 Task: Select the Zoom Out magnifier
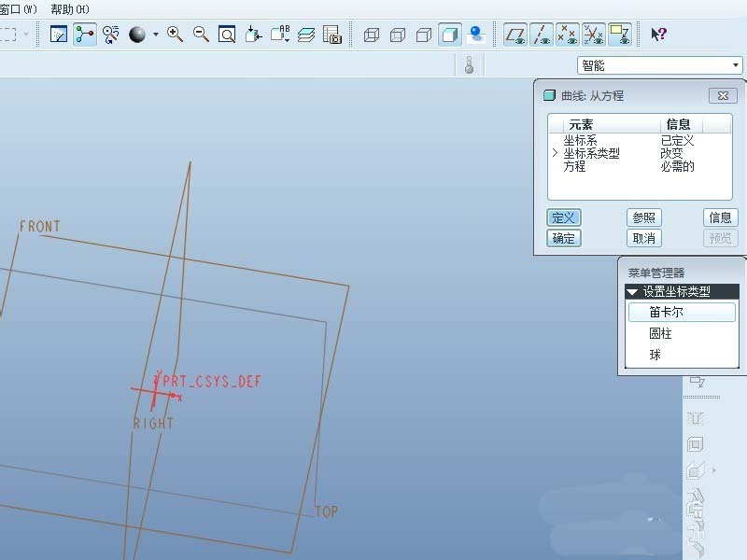pyautogui.click(x=201, y=35)
